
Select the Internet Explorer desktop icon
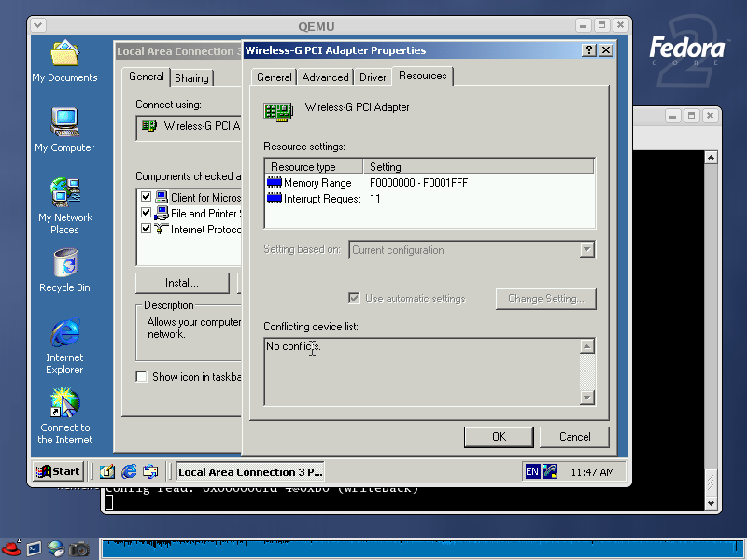tap(64, 346)
